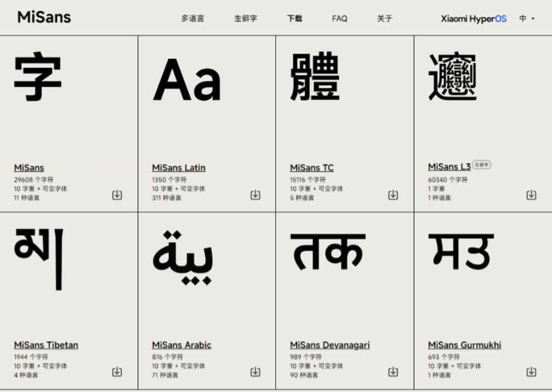
Task: Click the MiSans logo in header
Action: [44, 17]
